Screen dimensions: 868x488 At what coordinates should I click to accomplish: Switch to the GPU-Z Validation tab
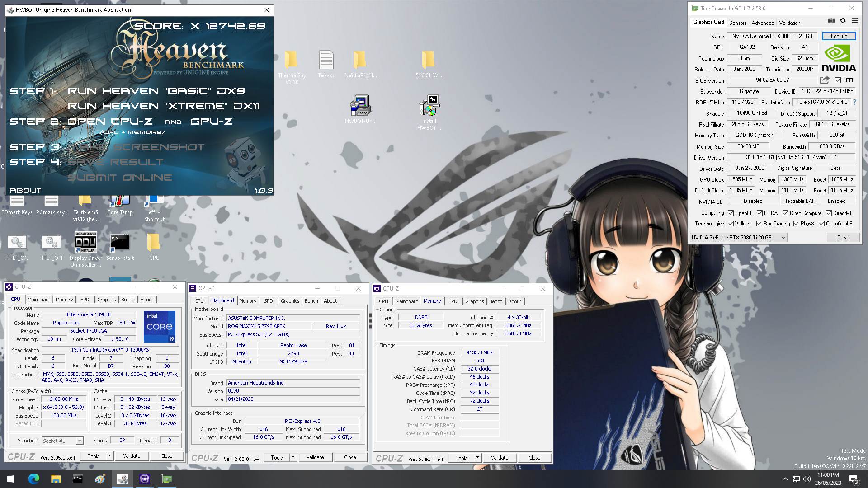[789, 23]
